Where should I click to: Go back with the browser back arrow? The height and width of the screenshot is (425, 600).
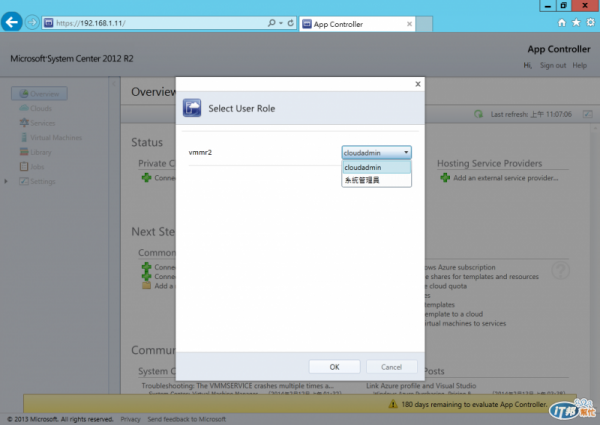tap(11, 22)
